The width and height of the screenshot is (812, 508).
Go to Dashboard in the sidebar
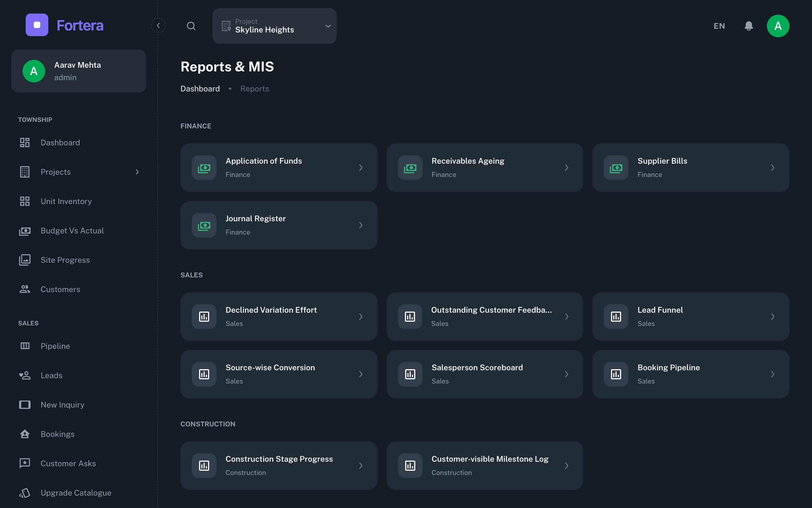point(79,143)
